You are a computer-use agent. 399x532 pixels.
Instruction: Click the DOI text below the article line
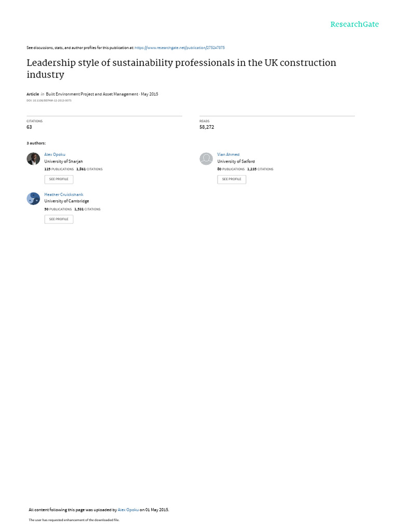click(49, 100)
